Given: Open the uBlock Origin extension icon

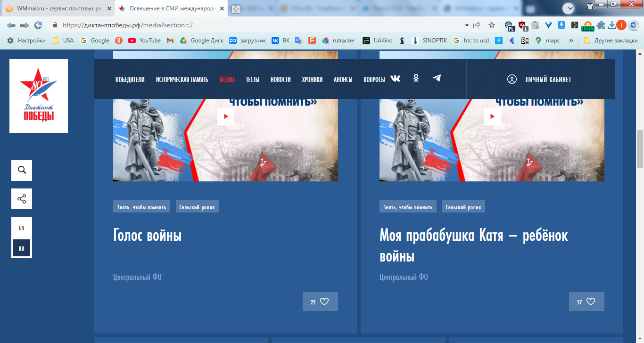Looking at the screenshot, I should click(522, 25).
